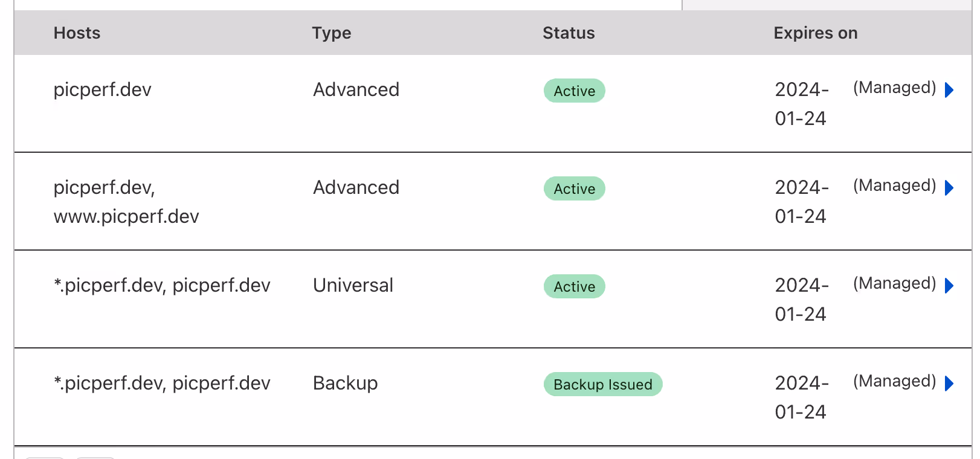Screen dimensions: 980x459
Task: Click the Hosts column header
Action: point(77,33)
